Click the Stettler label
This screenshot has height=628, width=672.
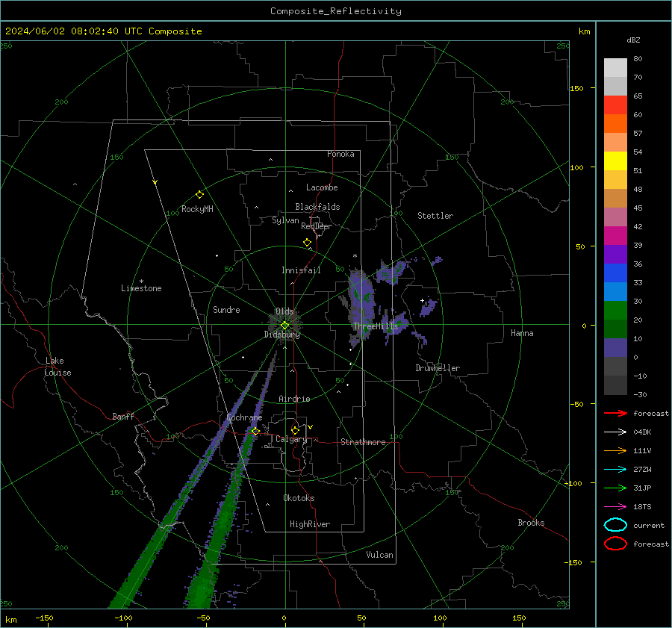tap(435, 216)
